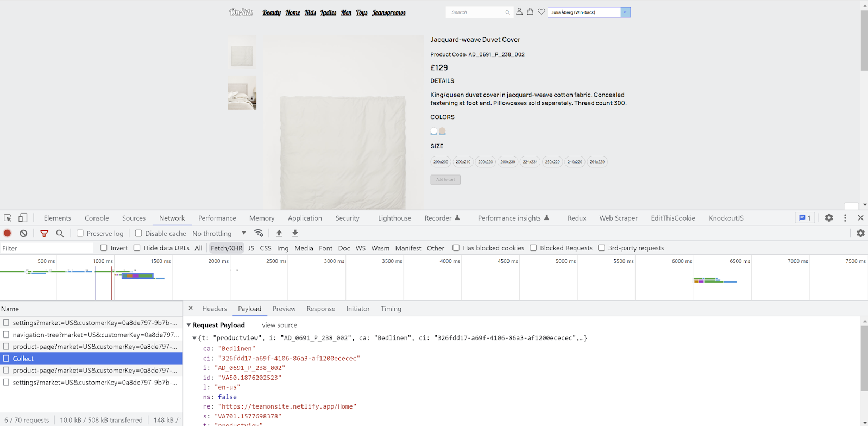Viewport: 868px width, 426px height.
Task: Close the DevTools panel
Action: 860,218
